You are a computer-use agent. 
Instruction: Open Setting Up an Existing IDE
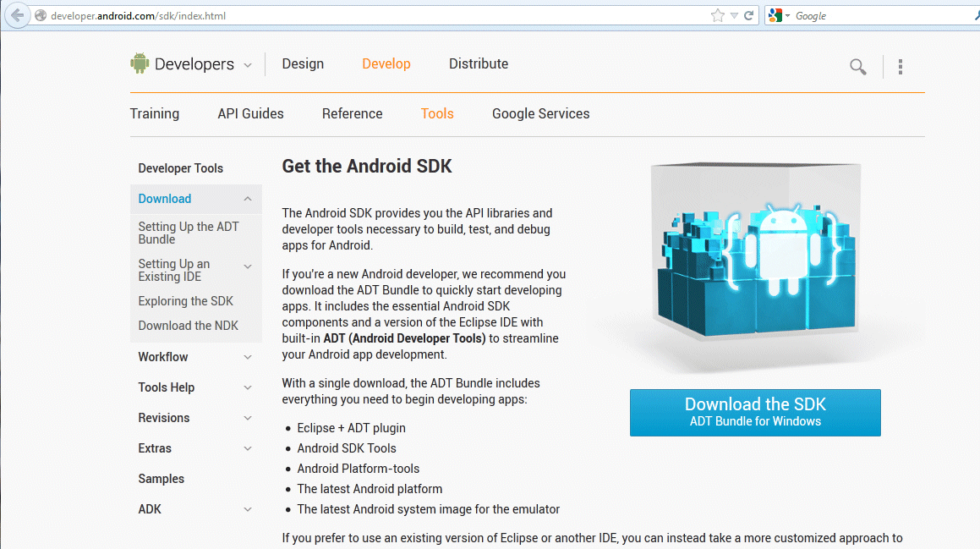173,270
